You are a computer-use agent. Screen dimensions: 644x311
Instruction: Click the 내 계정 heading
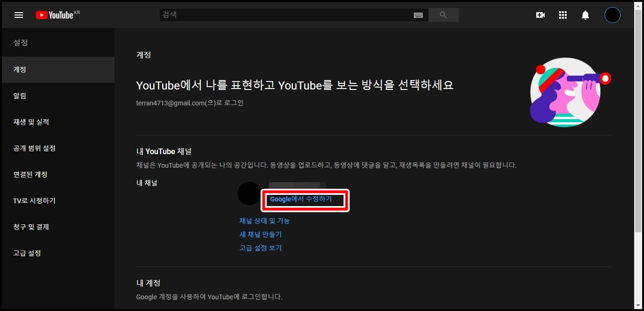point(148,283)
